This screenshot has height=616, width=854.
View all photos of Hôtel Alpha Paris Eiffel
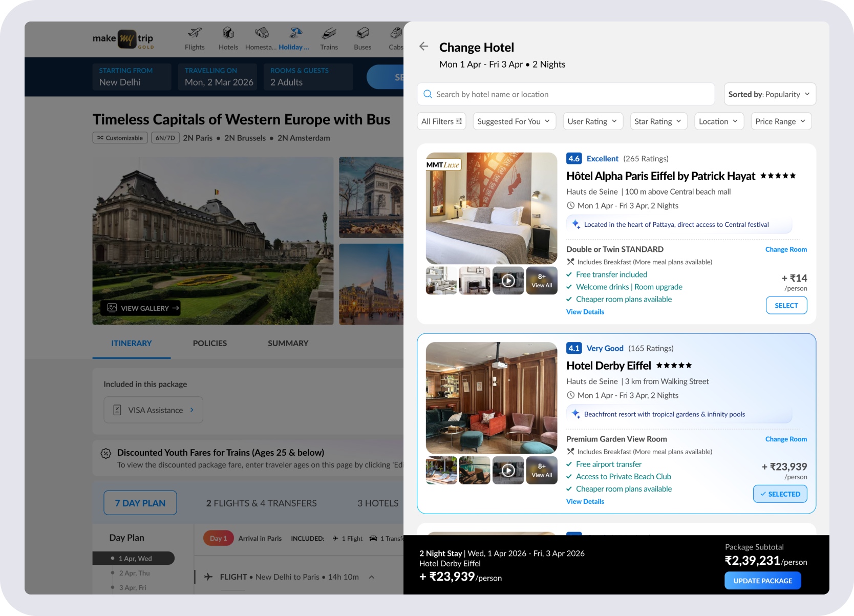pos(542,281)
